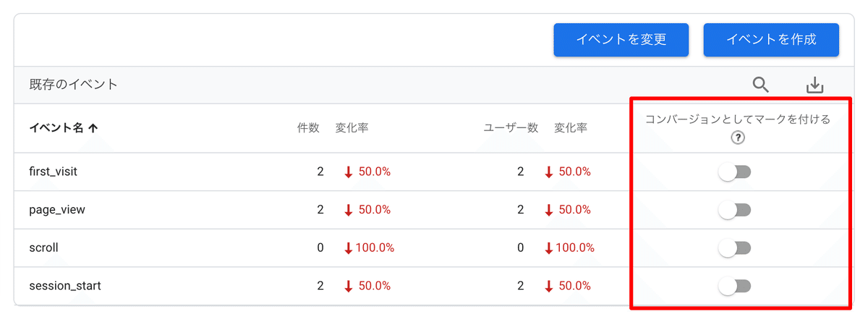Screen dimensions: 868x312
Task: Click the 件数 column header
Action: 308,128
